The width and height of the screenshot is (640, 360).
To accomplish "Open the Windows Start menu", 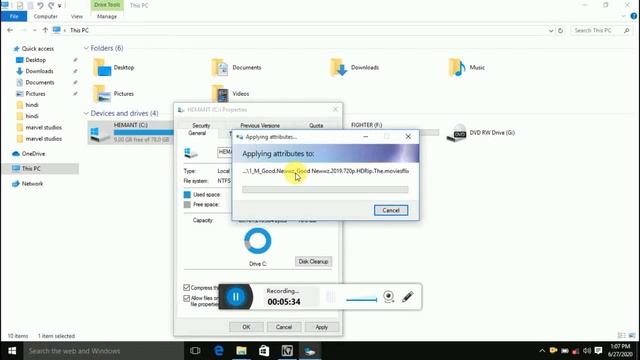I will (x=12, y=351).
